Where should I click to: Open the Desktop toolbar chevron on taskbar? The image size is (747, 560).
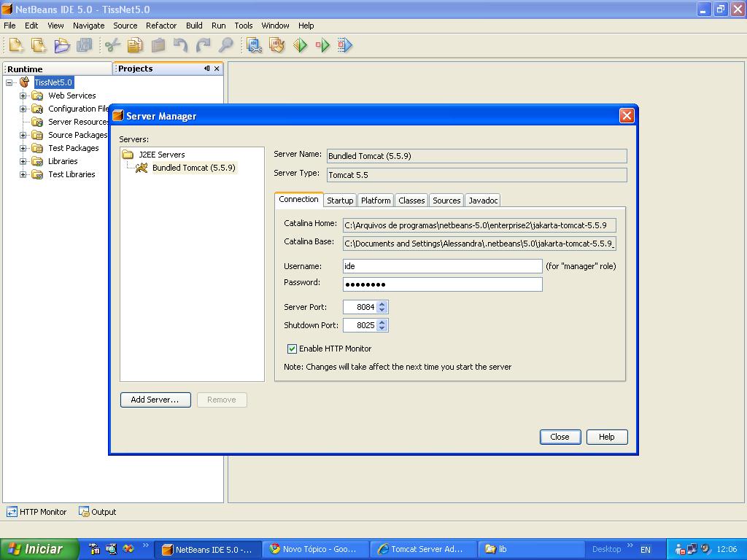(630, 545)
